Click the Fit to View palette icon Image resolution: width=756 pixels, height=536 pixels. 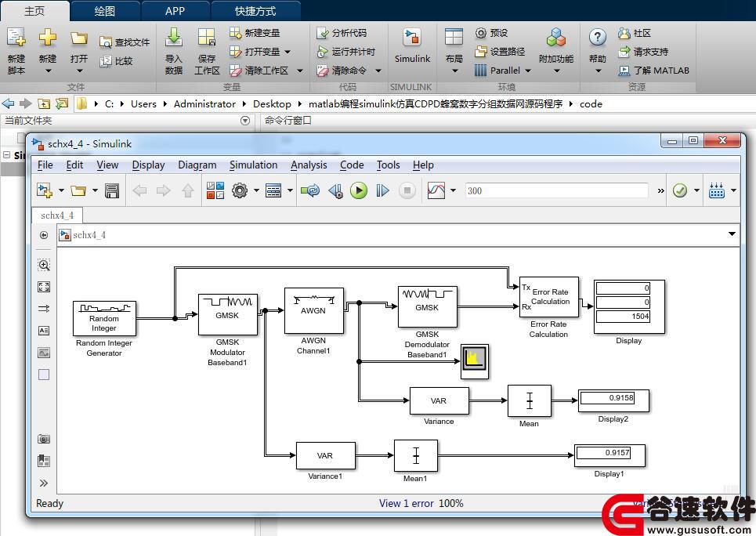(x=44, y=287)
